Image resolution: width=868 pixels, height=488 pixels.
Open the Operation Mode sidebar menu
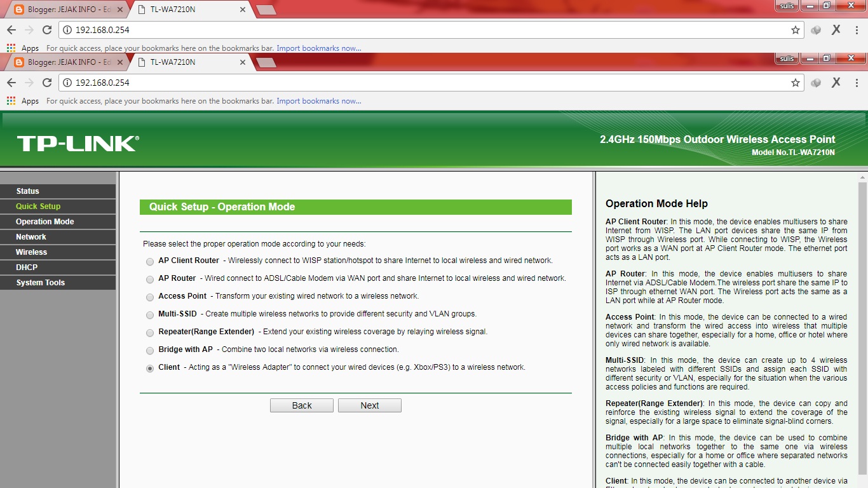58,222
